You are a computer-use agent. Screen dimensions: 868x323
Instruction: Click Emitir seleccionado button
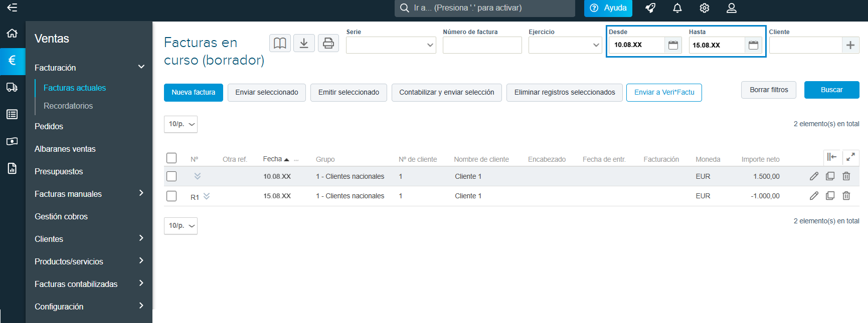[x=349, y=93]
